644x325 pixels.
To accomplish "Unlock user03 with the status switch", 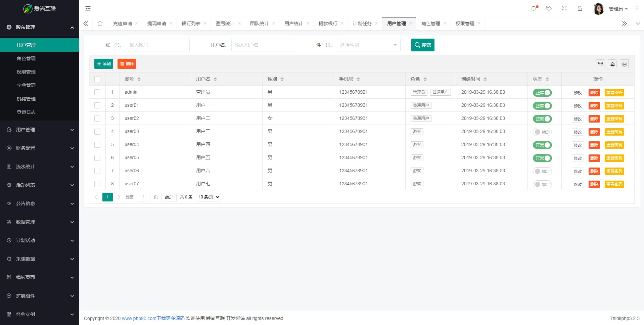I will [x=542, y=132].
